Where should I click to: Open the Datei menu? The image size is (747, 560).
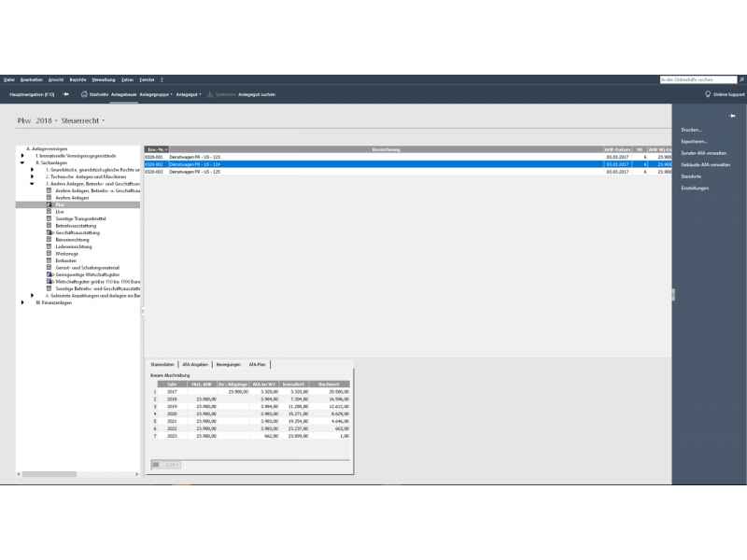pyautogui.click(x=7, y=80)
